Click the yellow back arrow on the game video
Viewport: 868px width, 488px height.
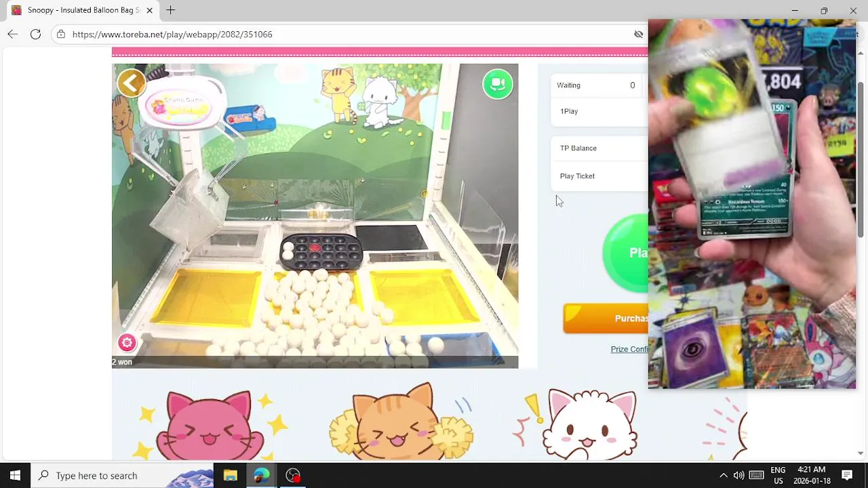(x=131, y=83)
